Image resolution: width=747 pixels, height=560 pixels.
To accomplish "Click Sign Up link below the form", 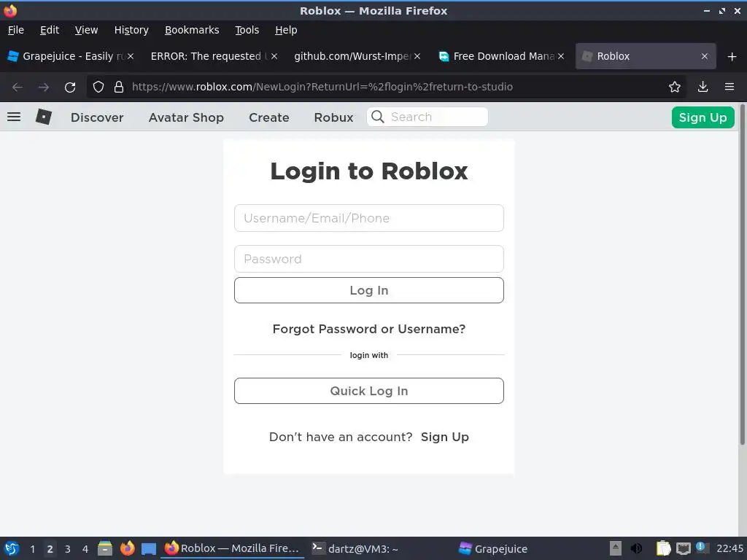I will [x=444, y=437].
